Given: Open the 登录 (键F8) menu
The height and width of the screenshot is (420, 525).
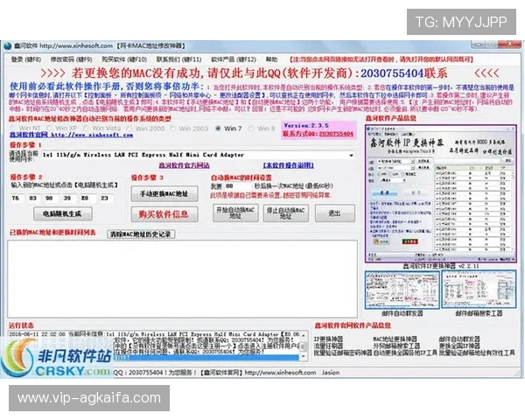Looking at the screenshot, I should point(25,59).
